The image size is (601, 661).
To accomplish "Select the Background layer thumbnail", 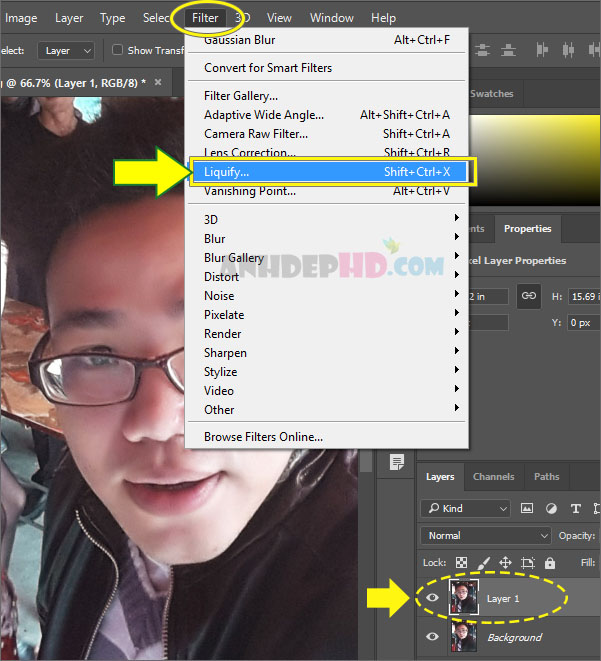I will [464, 636].
